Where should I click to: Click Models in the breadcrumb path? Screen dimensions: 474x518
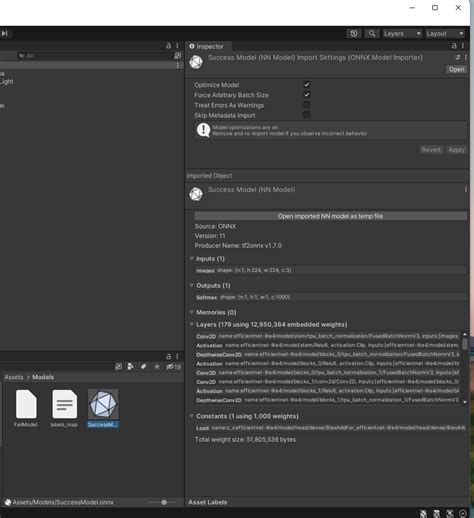click(43, 377)
